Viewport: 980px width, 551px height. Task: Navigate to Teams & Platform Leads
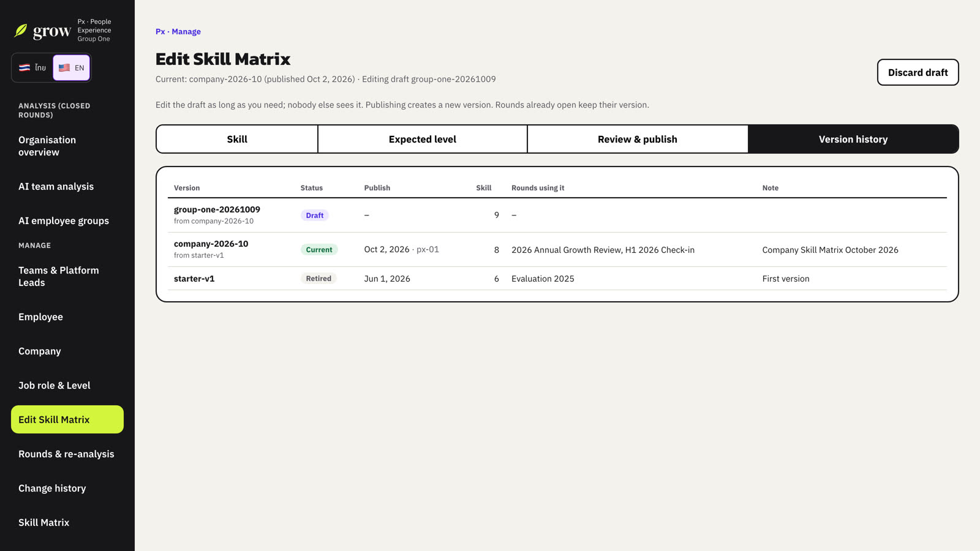(67, 276)
